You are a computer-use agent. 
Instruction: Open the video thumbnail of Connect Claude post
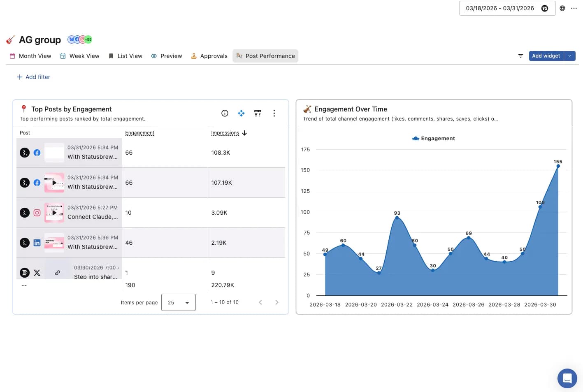pos(54,213)
